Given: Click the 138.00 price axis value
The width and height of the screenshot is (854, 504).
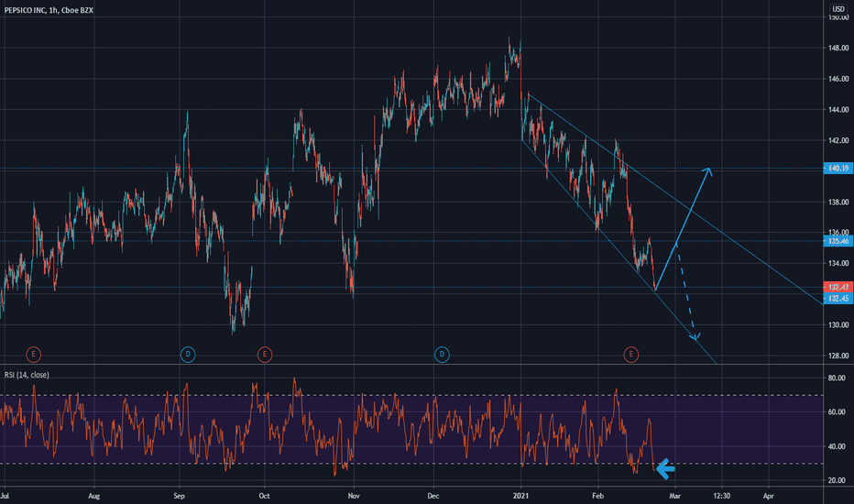Looking at the screenshot, I should (x=838, y=203).
